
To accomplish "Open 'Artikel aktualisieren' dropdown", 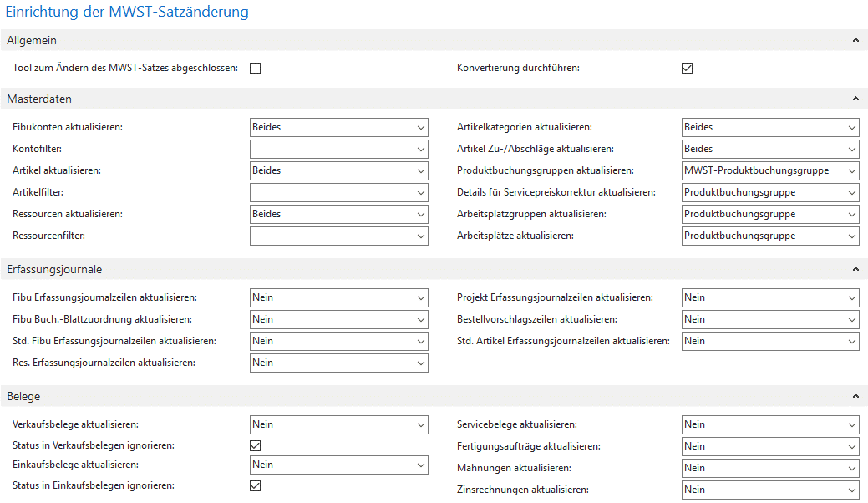I will [339, 170].
